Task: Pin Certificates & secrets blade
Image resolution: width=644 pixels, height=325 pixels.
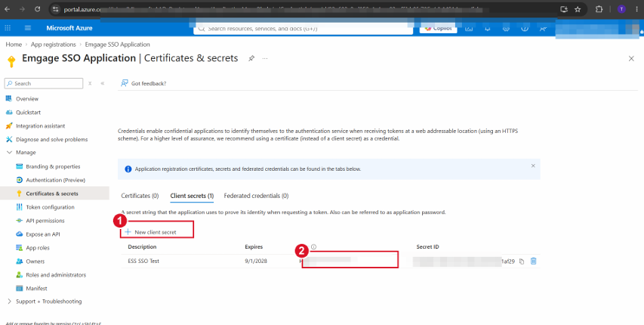Action: (x=251, y=58)
